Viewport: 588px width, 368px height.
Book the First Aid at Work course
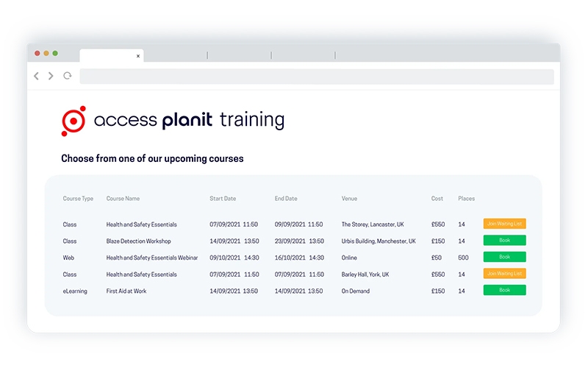point(504,290)
